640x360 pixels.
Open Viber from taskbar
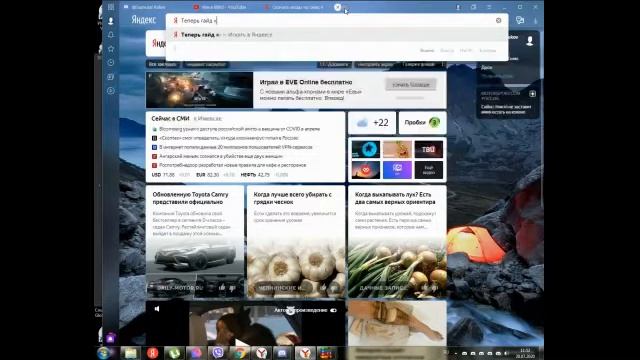(218, 353)
